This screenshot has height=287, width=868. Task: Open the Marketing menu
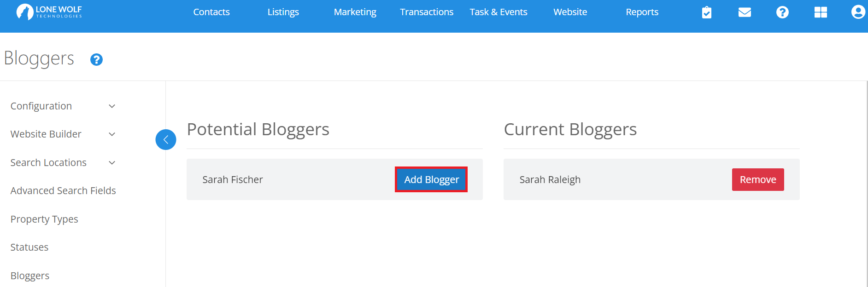(x=355, y=12)
